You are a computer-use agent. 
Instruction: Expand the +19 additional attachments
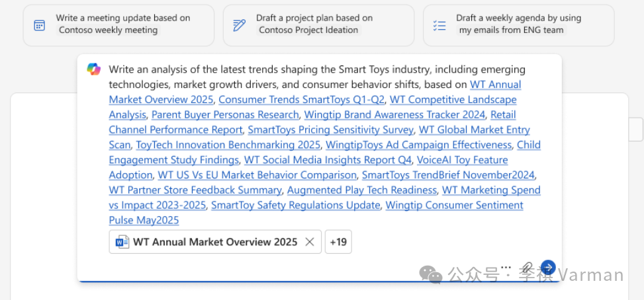click(x=338, y=242)
